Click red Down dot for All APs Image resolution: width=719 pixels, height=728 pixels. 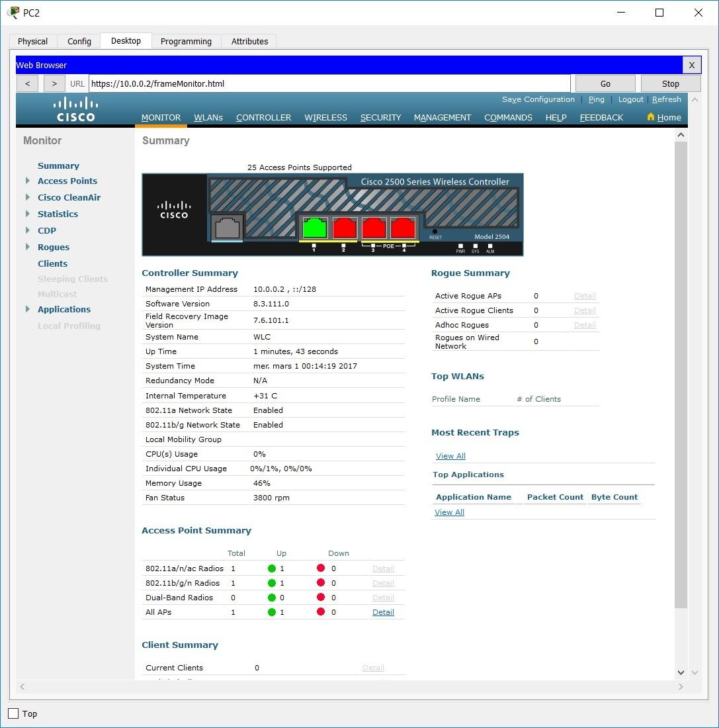[x=321, y=612]
